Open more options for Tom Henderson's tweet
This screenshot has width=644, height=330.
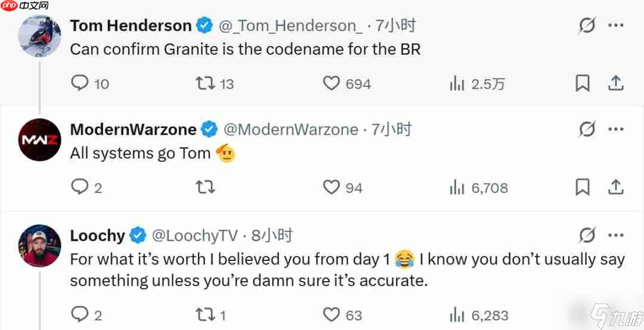click(x=616, y=26)
